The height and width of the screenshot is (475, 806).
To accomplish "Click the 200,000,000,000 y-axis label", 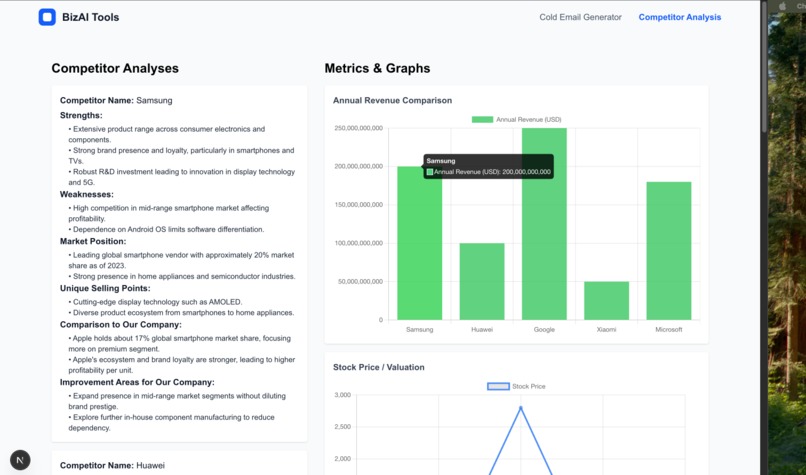I will coord(358,166).
